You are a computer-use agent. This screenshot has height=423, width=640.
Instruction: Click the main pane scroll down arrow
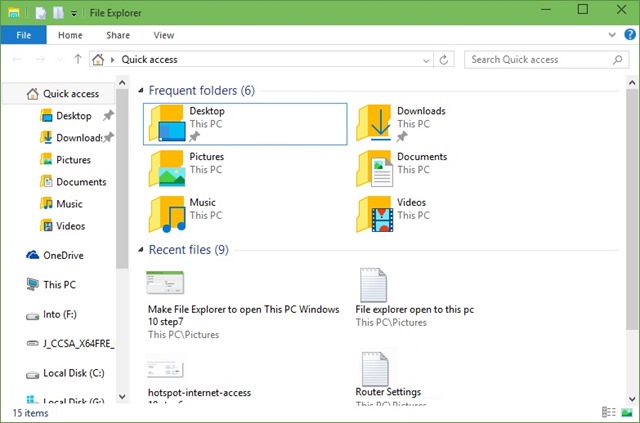point(632,399)
